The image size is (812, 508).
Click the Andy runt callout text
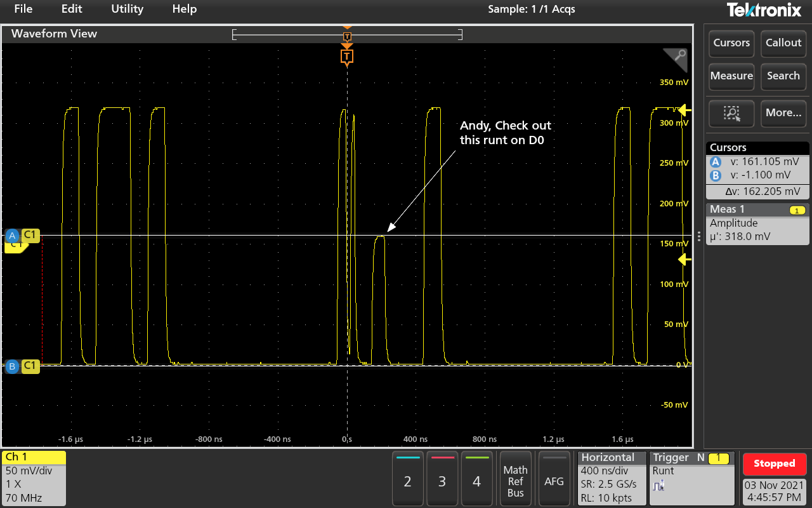pos(505,133)
